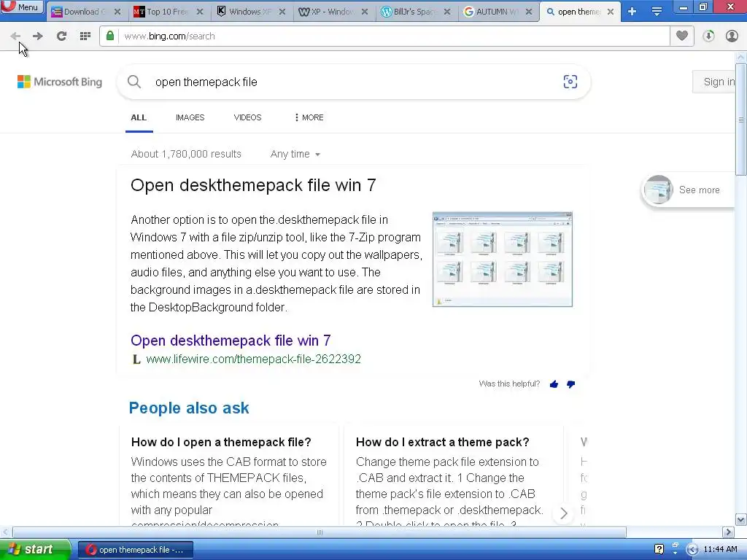Open the deskthemepack folder thumbnail image

(502, 260)
